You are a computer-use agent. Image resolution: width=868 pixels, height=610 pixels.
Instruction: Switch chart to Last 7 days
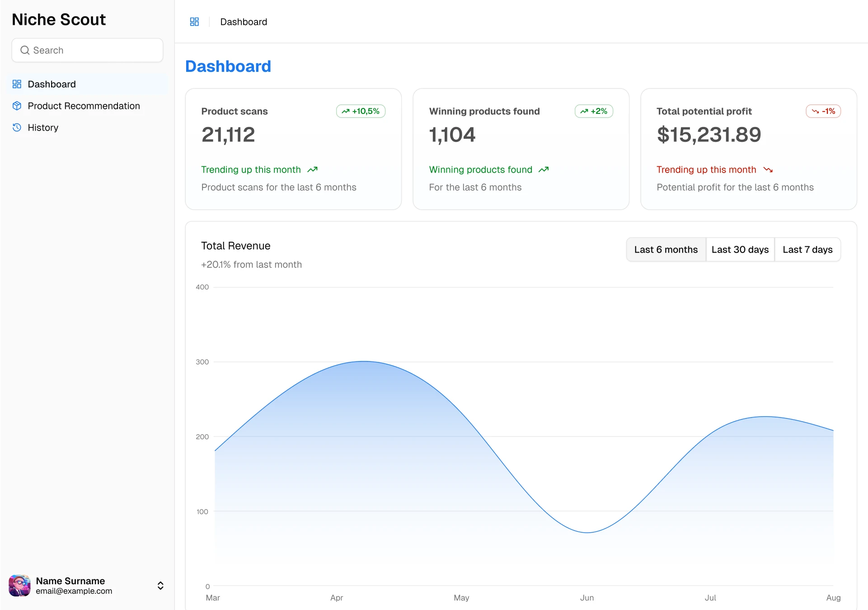[807, 249]
